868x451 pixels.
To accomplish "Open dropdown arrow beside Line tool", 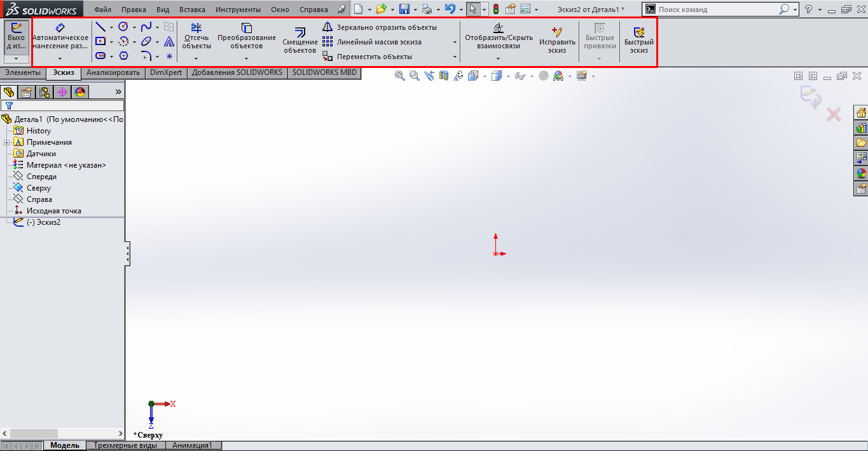I will [x=111, y=27].
